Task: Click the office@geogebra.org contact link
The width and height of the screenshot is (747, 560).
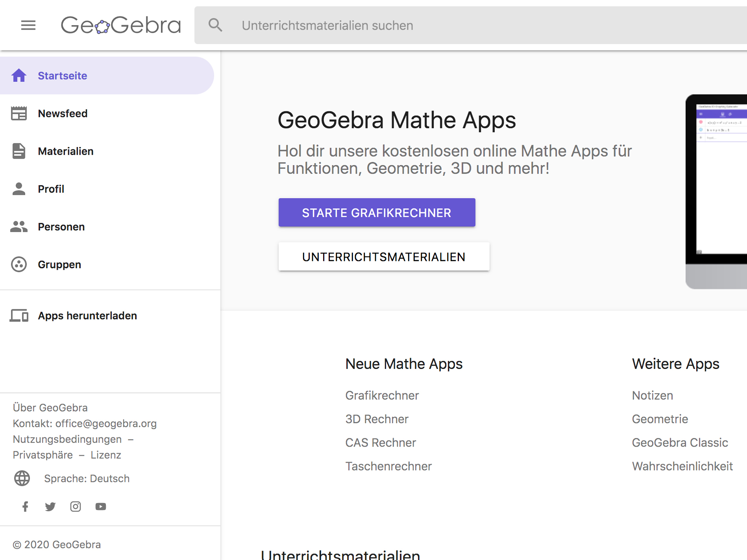Action: coord(106,423)
